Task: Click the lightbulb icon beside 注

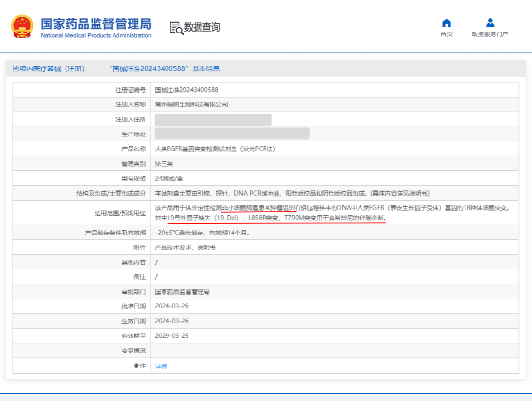Action: click(136, 366)
